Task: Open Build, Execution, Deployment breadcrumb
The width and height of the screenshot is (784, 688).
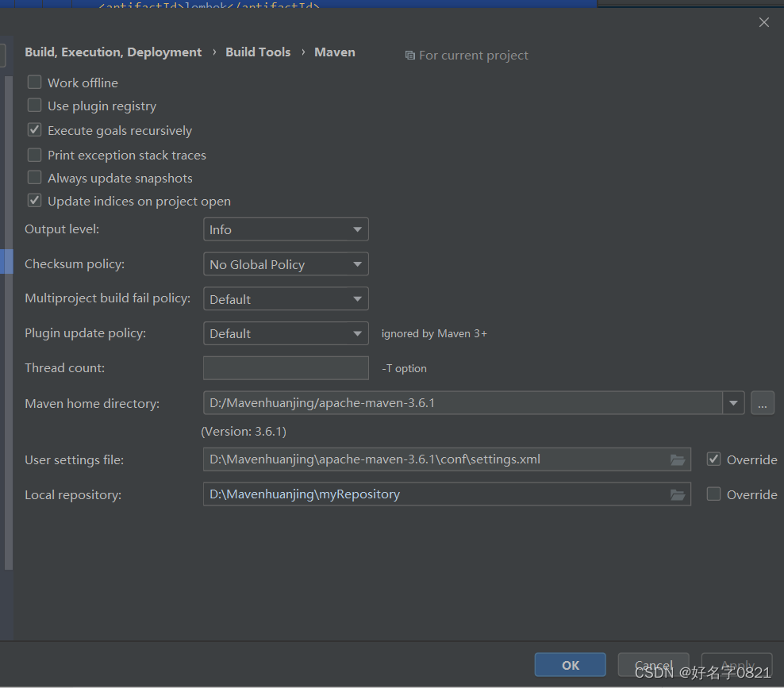Action: (x=113, y=52)
